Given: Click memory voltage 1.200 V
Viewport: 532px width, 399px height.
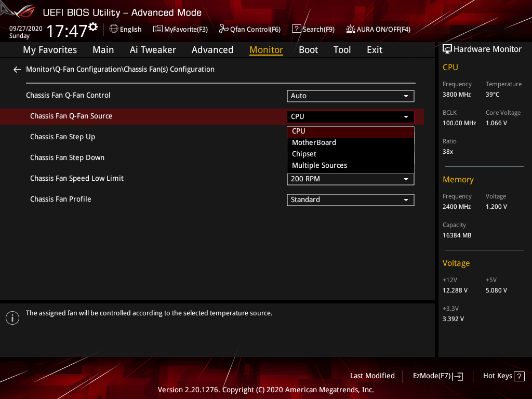Looking at the screenshot, I should 496,207.
